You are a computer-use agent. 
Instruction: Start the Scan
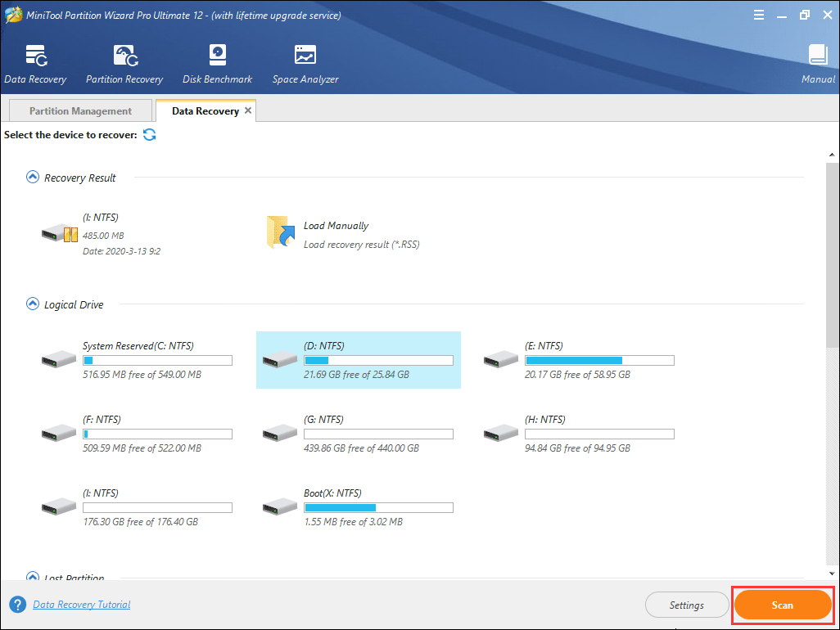point(782,605)
